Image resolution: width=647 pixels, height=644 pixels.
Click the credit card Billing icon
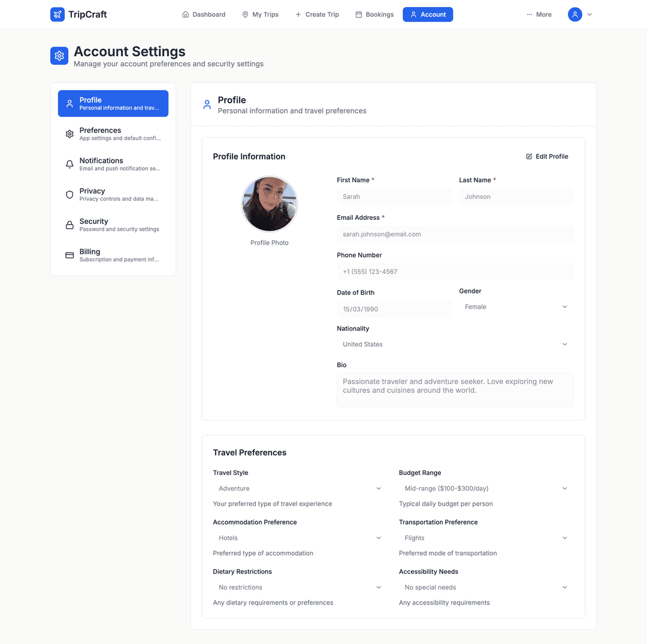69,255
